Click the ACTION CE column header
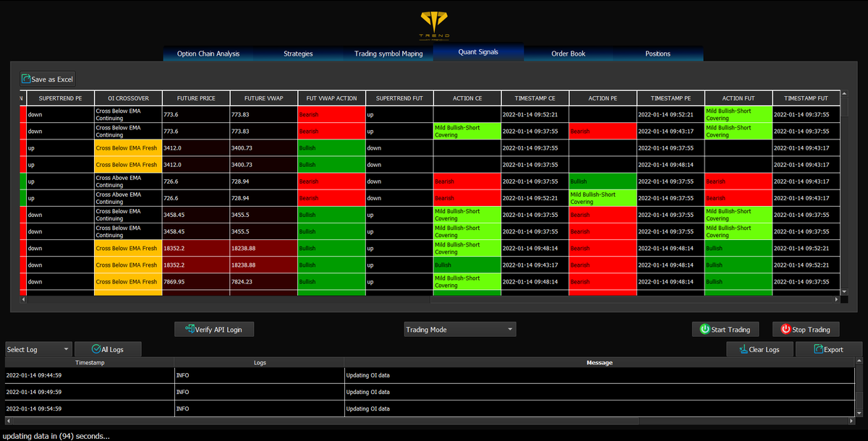 467,98
